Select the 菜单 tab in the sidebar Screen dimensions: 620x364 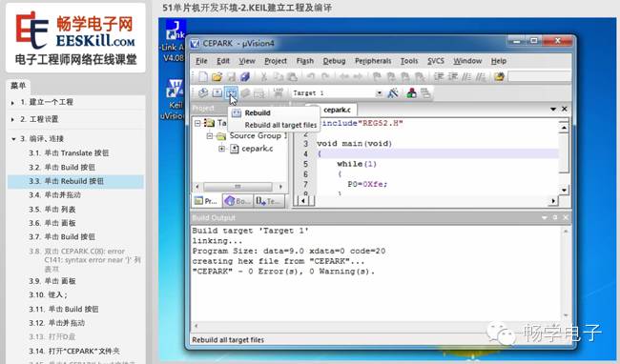pos(18,86)
